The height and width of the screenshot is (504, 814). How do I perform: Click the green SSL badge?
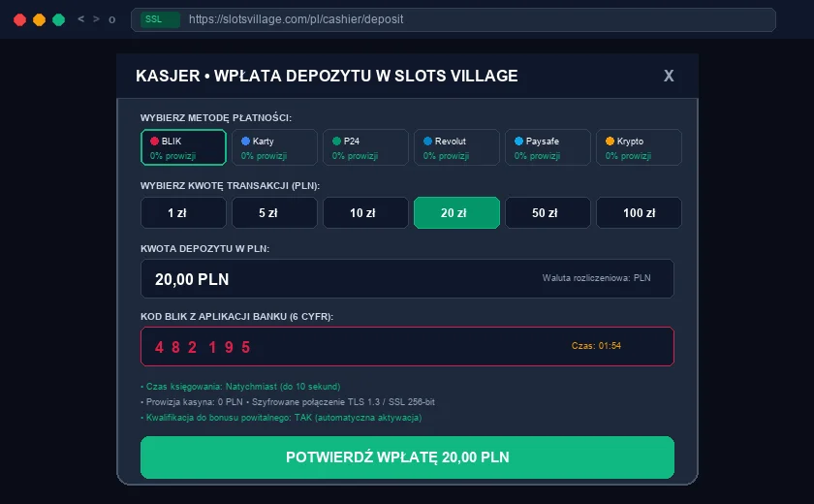(161, 19)
